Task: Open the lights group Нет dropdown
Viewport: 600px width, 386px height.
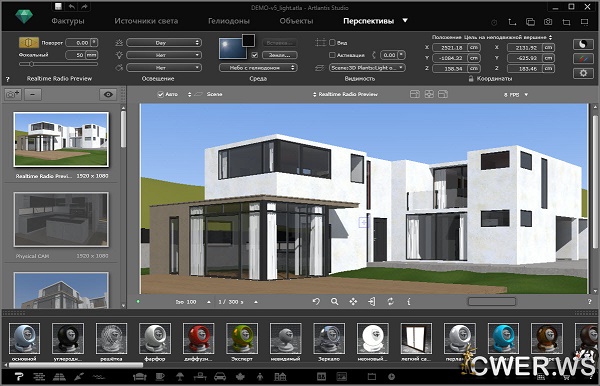Action: coord(164,55)
